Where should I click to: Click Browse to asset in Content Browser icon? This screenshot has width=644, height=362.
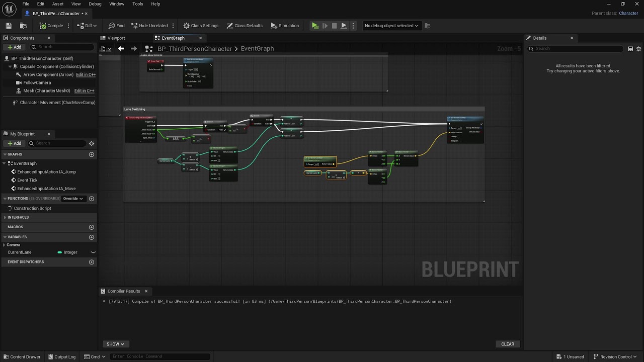point(23,26)
